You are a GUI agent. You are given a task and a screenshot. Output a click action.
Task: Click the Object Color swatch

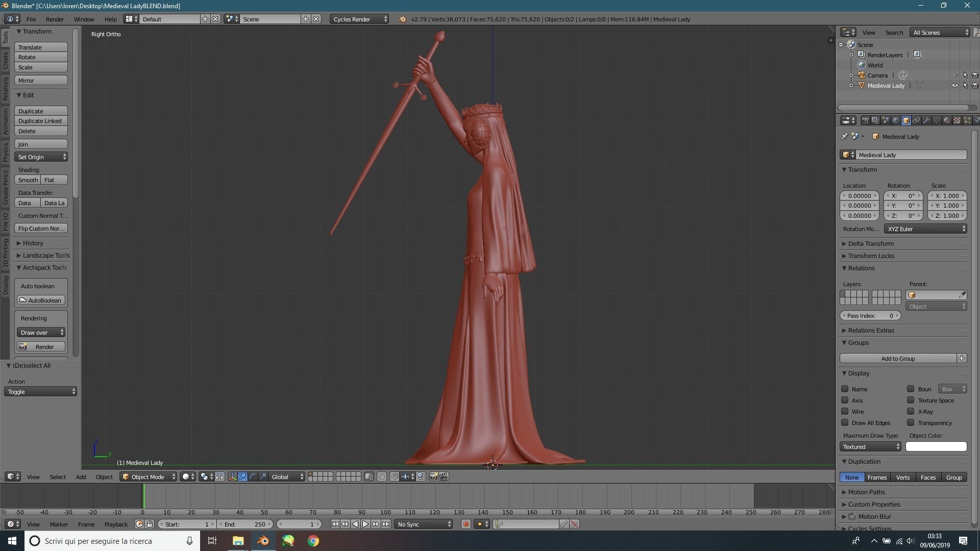coord(936,446)
